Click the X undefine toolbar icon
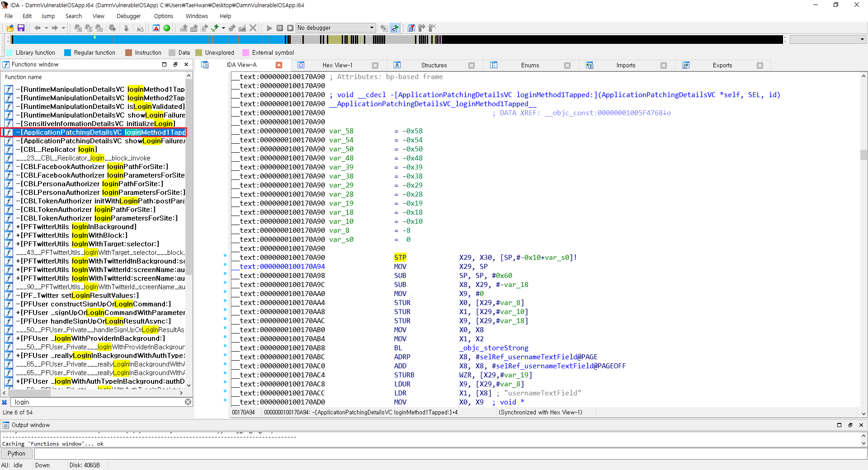Viewport: 868px width, 470px height. tap(253, 28)
